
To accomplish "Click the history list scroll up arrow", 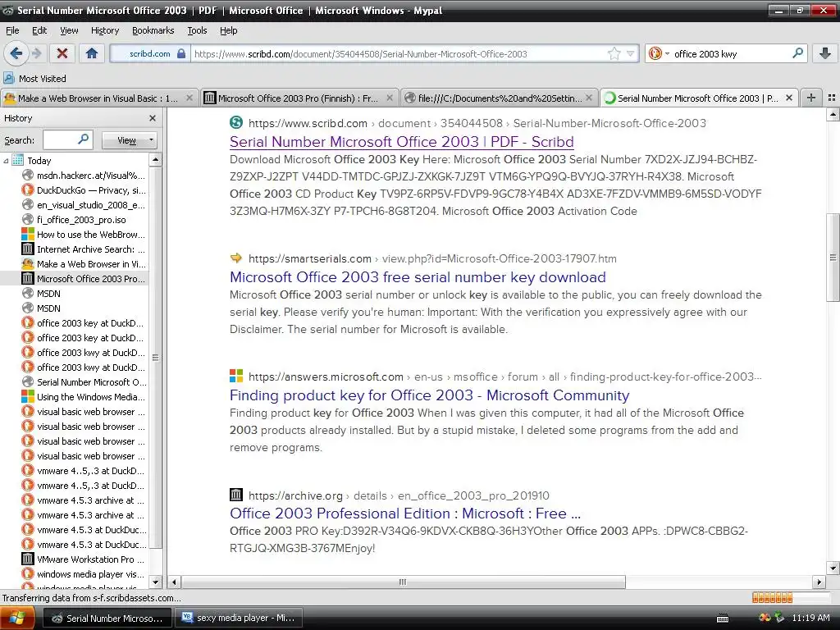I will [x=155, y=160].
